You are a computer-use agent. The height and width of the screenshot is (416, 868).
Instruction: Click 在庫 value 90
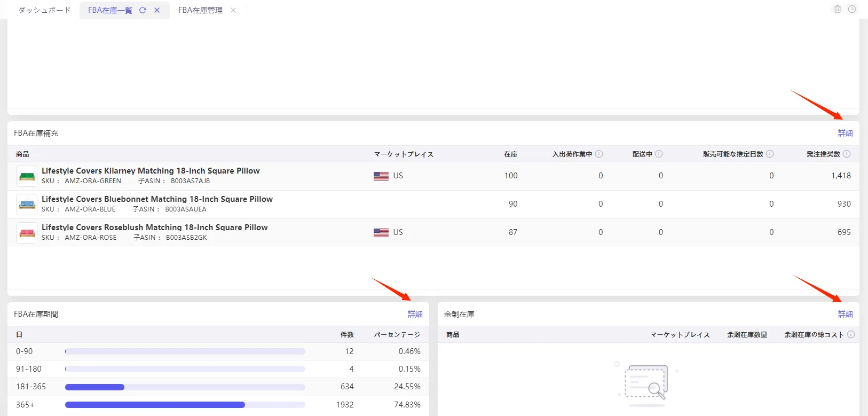click(x=513, y=204)
